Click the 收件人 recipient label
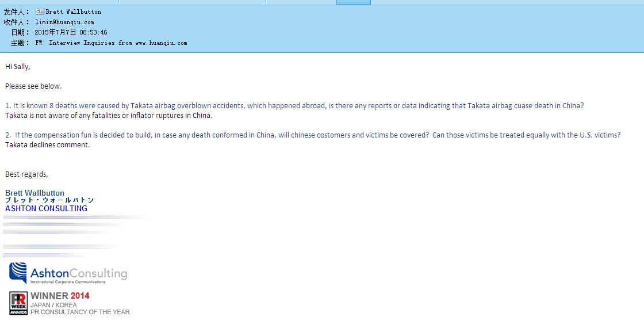Screen dimensions: 644x324 (16, 22)
